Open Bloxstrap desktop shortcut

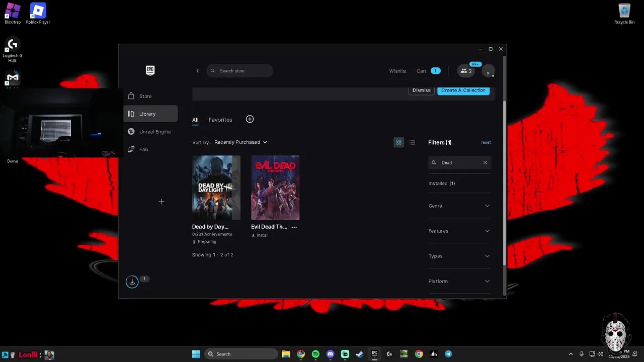pos(13,14)
